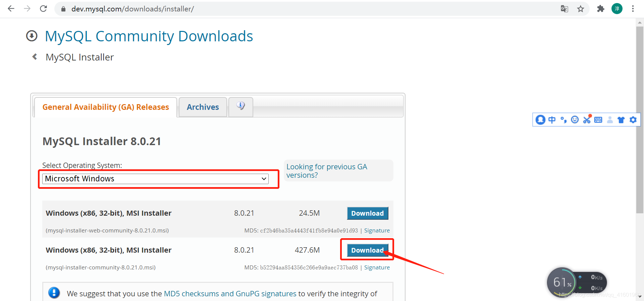Open skin shirt icon in IME bar

click(x=621, y=120)
